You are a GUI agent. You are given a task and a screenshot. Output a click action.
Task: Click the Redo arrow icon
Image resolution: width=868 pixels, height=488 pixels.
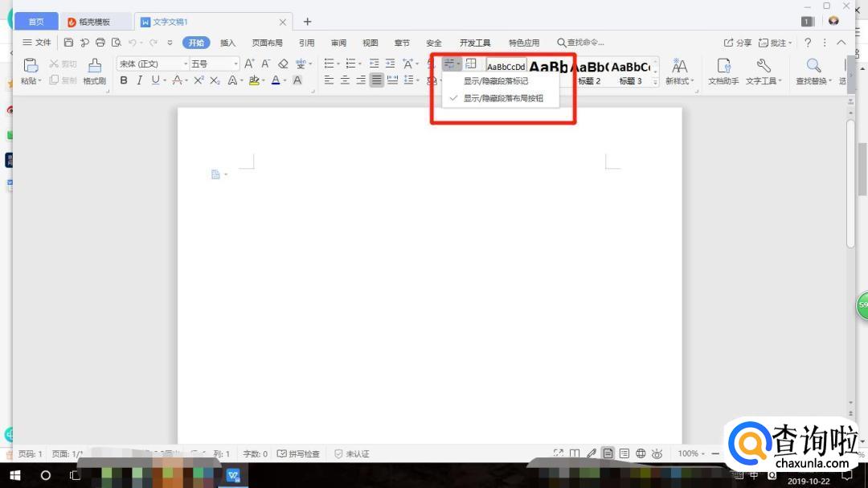pyautogui.click(x=153, y=42)
